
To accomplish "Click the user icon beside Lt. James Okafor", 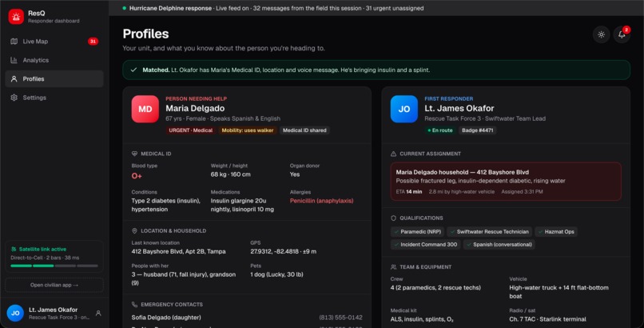I will (98, 314).
